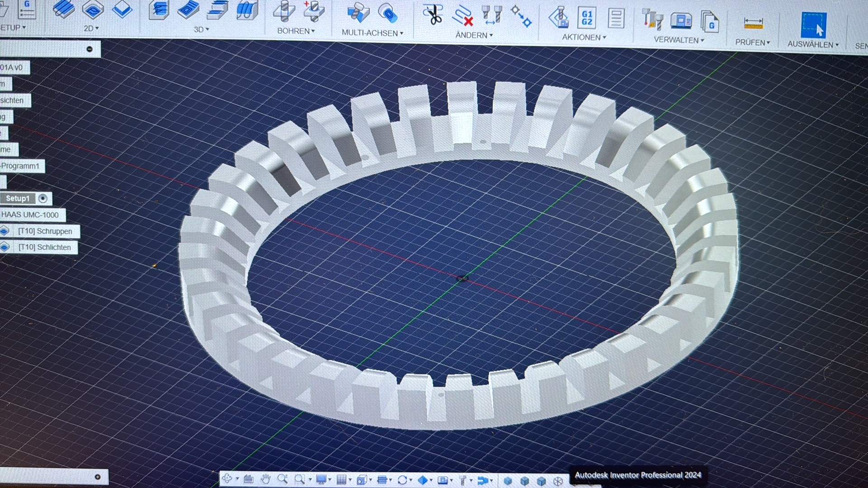Click the measure ruler icon
The height and width of the screenshot is (488, 868).
coord(753,23)
